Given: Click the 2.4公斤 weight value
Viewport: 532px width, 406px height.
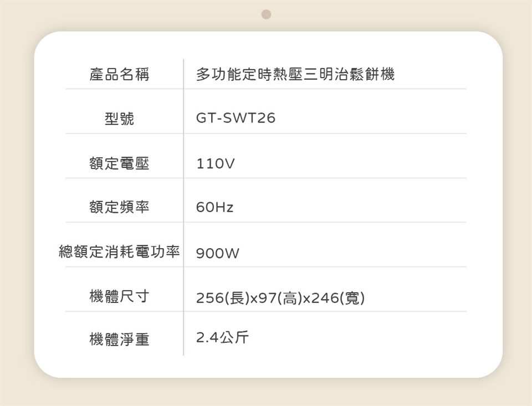Looking at the screenshot, I should pyautogui.click(x=222, y=337).
